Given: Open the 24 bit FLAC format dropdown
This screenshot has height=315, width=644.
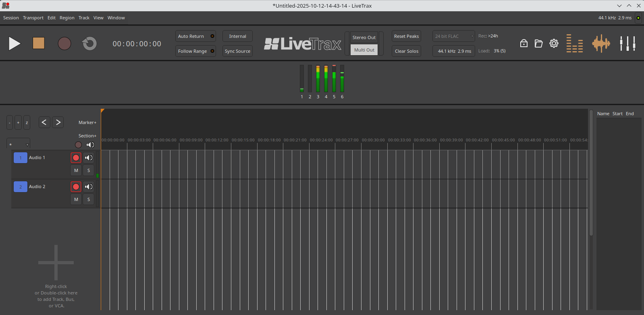Looking at the screenshot, I should (x=454, y=36).
